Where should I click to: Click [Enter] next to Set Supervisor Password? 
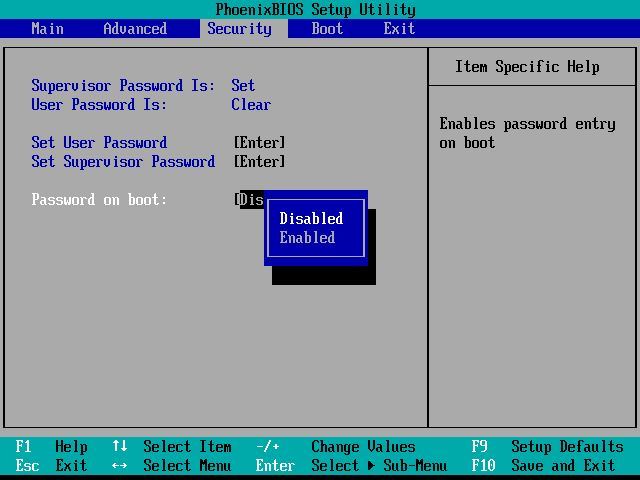click(x=260, y=162)
